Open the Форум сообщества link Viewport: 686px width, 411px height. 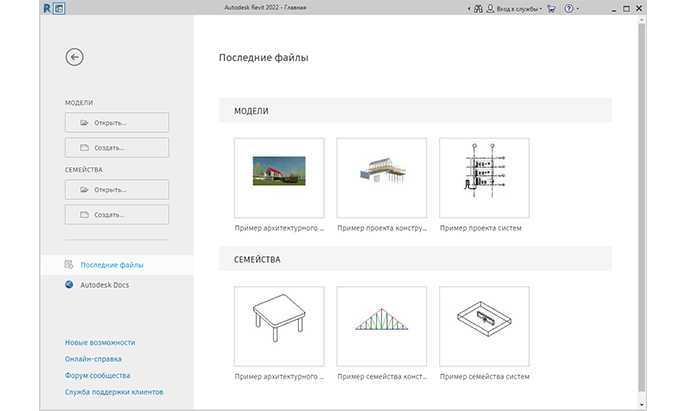[98, 376]
